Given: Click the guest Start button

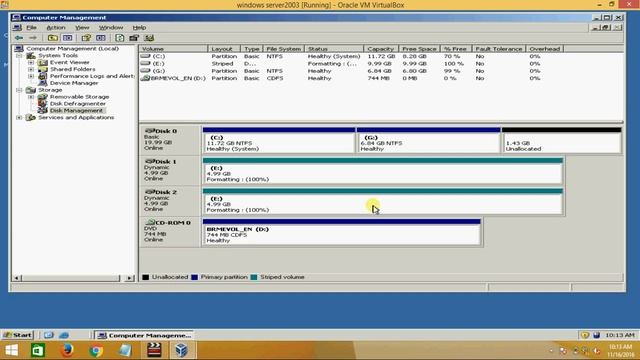Looking at the screenshot, I should click(x=18, y=335).
